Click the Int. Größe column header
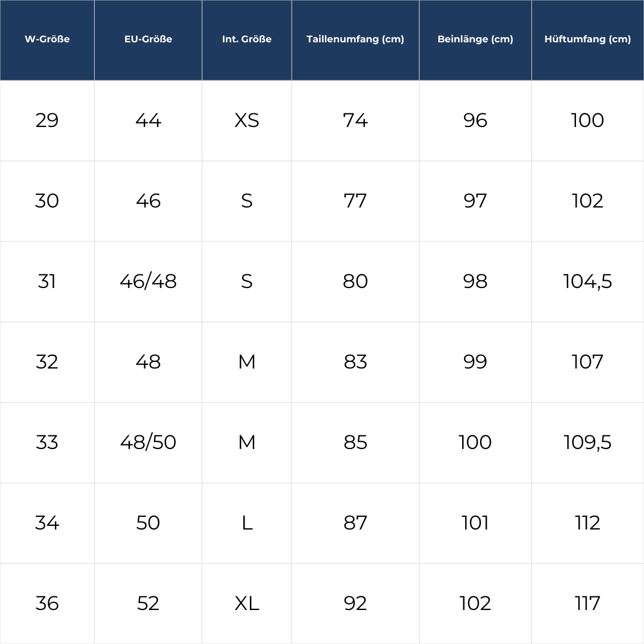The width and height of the screenshot is (644, 644). pyautogui.click(x=247, y=39)
